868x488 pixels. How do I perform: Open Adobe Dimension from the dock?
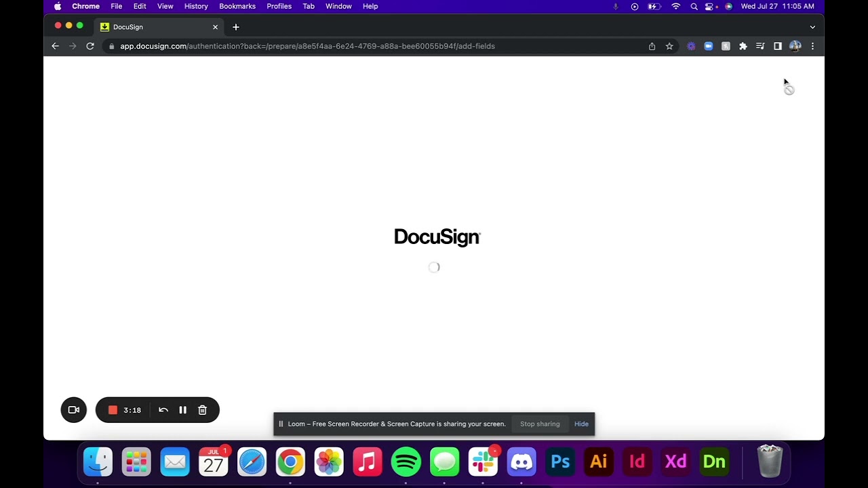click(714, 462)
